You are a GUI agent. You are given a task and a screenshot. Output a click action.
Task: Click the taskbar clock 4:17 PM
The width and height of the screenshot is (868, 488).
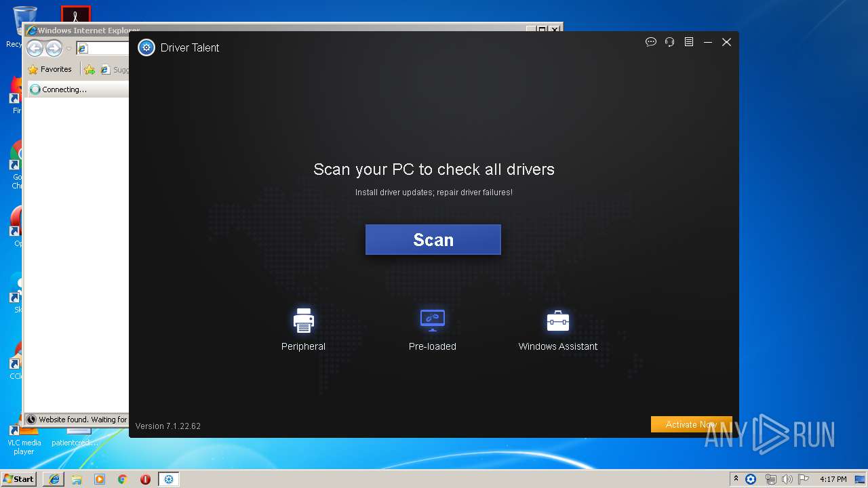pyautogui.click(x=833, y=479)
